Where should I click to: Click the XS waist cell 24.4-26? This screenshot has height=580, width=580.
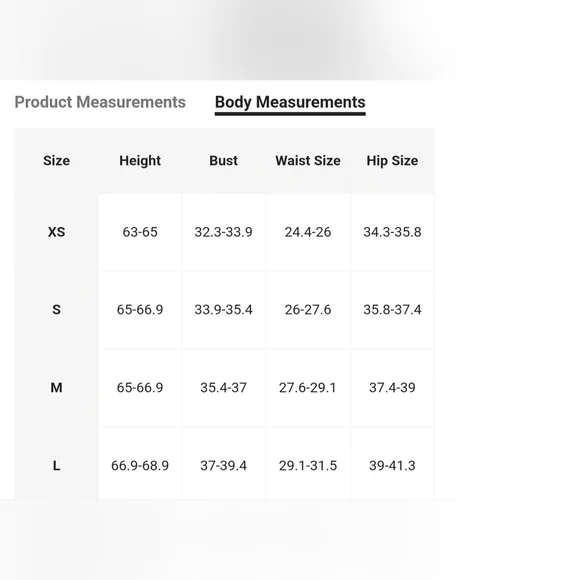pyautogui.click(x=308, y=232)
